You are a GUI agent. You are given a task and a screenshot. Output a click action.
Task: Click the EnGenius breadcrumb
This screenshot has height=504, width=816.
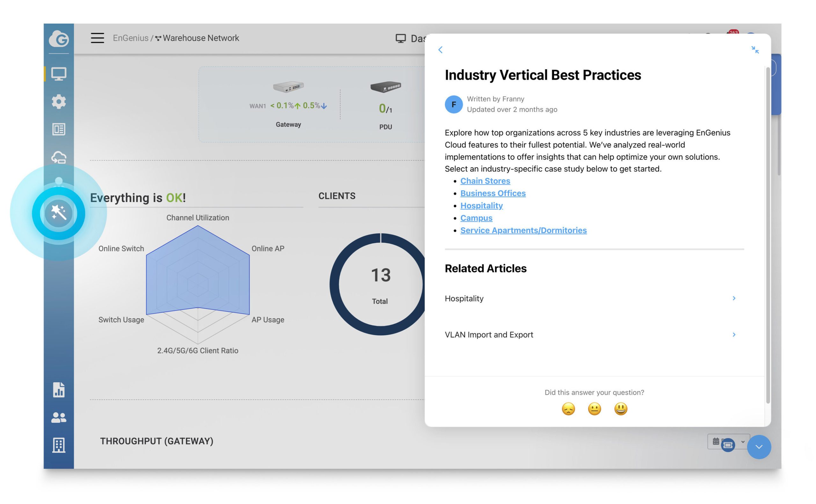pos(130,38)
